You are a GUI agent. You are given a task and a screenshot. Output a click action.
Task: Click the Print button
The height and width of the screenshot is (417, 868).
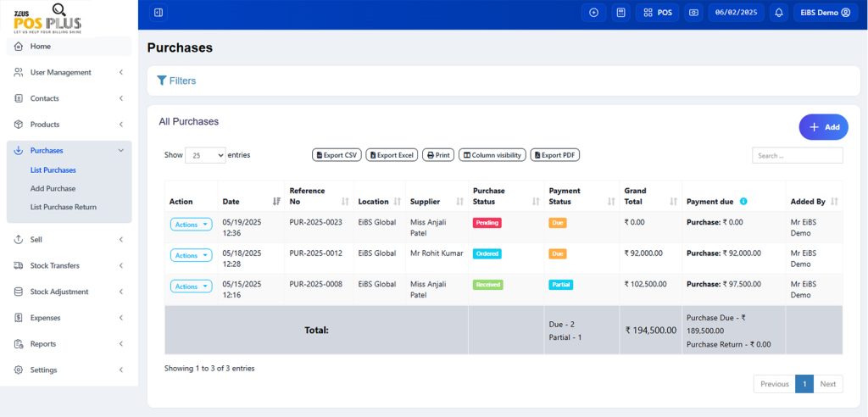(438, 155)
